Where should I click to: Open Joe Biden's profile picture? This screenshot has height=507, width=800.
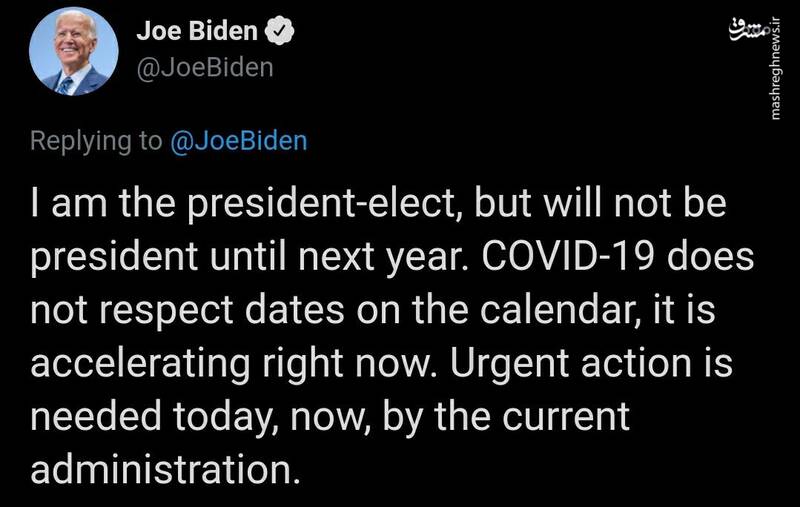73,52
